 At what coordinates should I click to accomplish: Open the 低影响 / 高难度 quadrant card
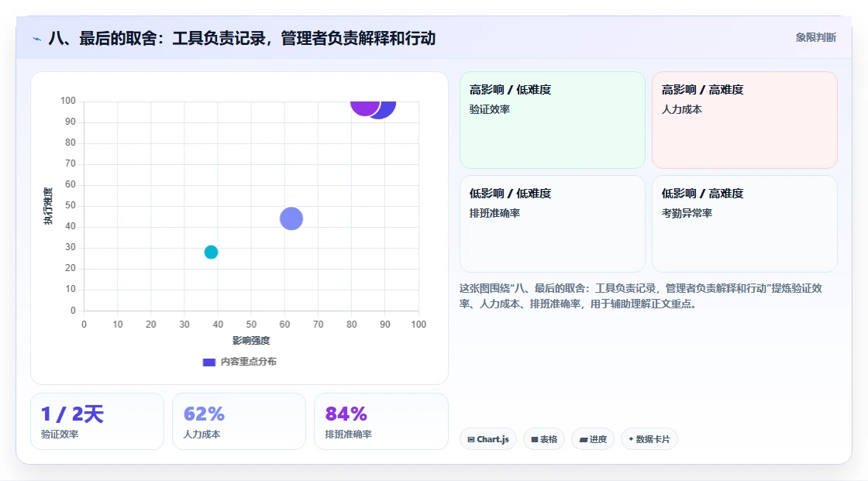745,224
